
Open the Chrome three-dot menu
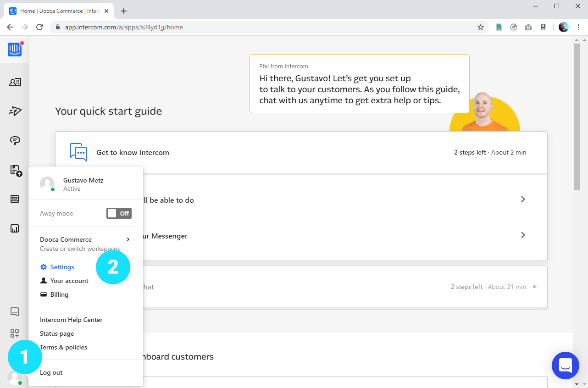tap(578, 27)
